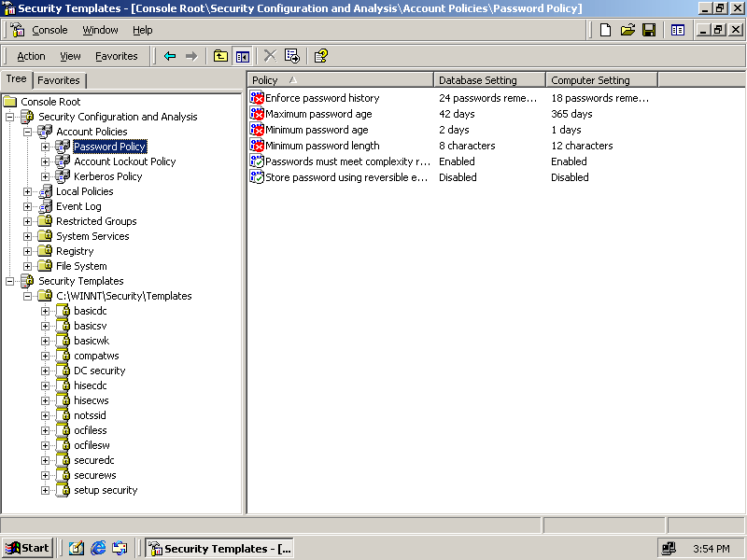Viewport: 747px width, 560px height.
Task: Click the Start button on the taskbar
Action: (28, 548)
